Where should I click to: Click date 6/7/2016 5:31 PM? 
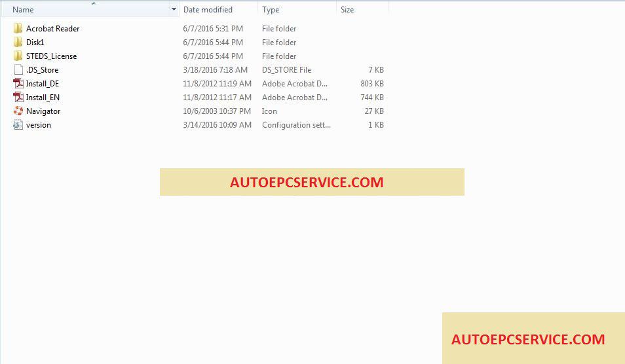213,29
